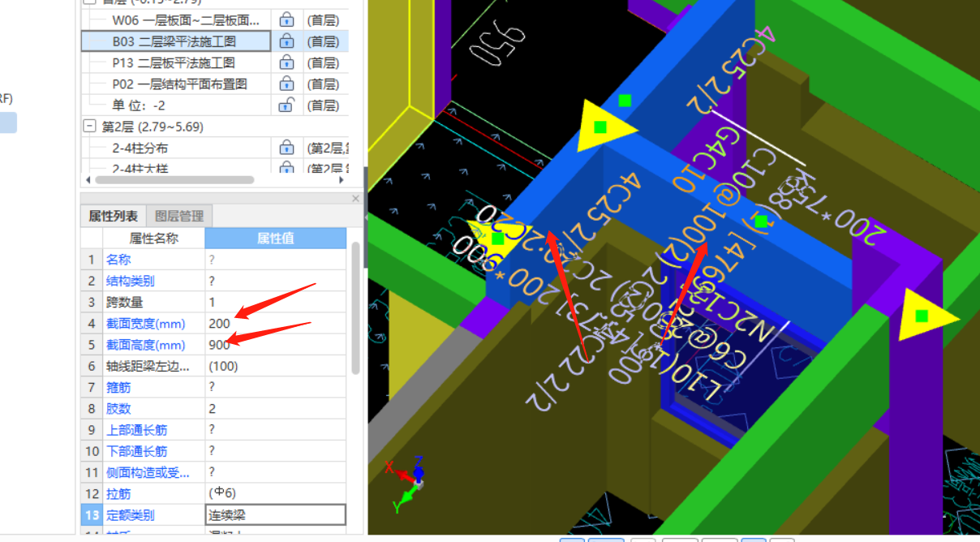980x542 pixels.
Task: Select P02 一层结构平面布置图 drawing
Action: pos(179,84)
